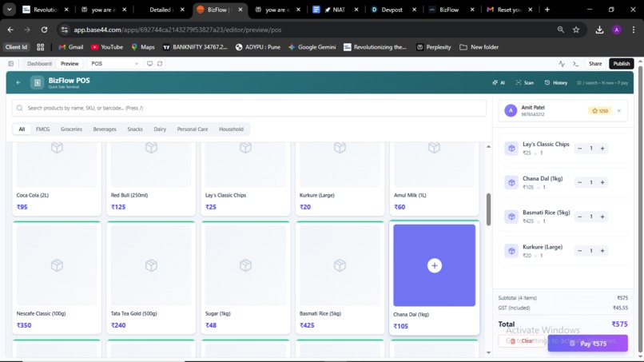Reload the browser page
The width and height of the screenshot is (644, 362).
point(44,30)
